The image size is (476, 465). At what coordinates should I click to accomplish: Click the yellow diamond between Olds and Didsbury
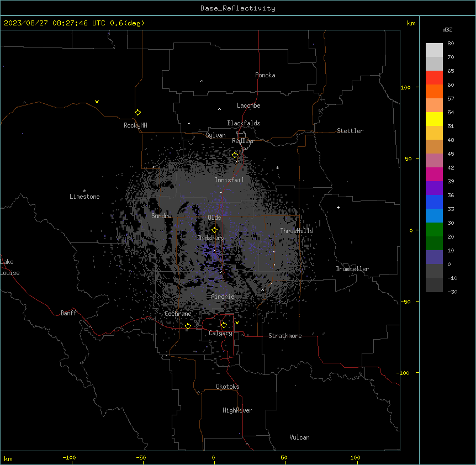[x=214, y=230]
